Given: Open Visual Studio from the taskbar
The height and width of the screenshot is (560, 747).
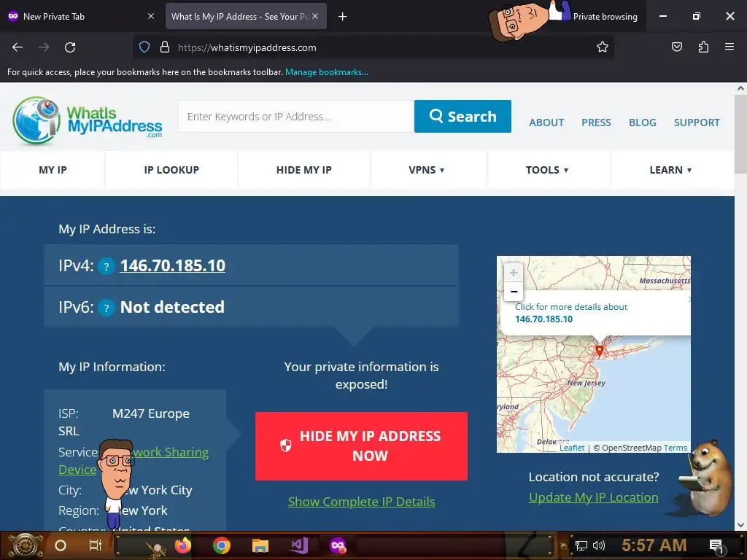Looking at the screenshot, I should [x=299, y=545].
